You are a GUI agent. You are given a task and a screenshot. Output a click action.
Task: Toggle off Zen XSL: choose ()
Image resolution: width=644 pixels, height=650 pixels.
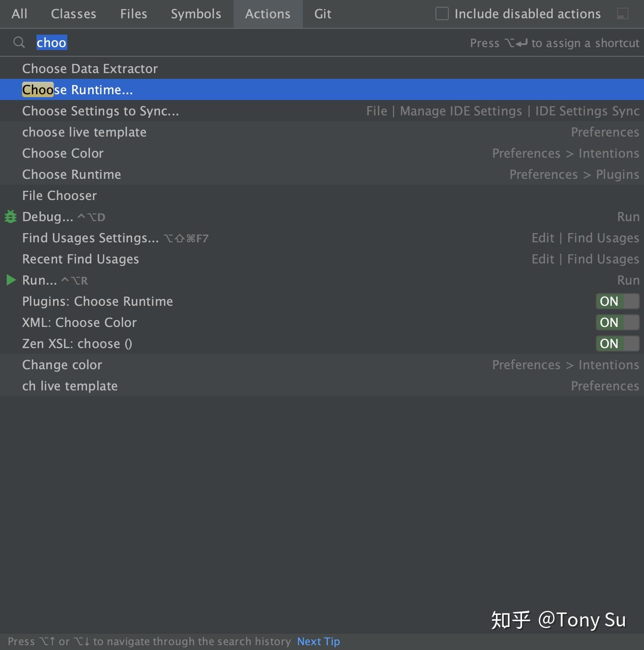tap(618, 344)
